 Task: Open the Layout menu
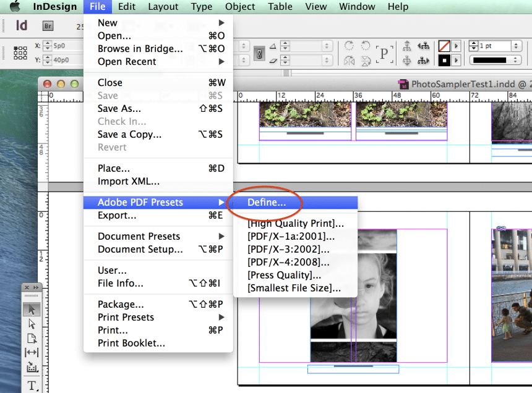tap(163, 6)
